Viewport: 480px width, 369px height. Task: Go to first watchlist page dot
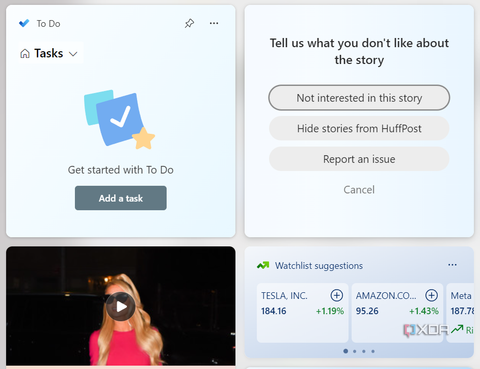pyautogui.click(x=346, y=351)
